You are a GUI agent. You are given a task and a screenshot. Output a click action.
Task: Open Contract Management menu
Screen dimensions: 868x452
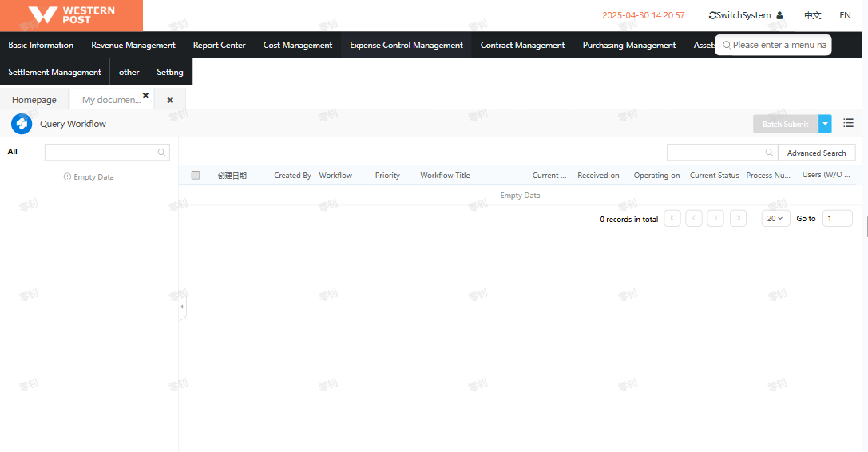click(x=522, y=45)
